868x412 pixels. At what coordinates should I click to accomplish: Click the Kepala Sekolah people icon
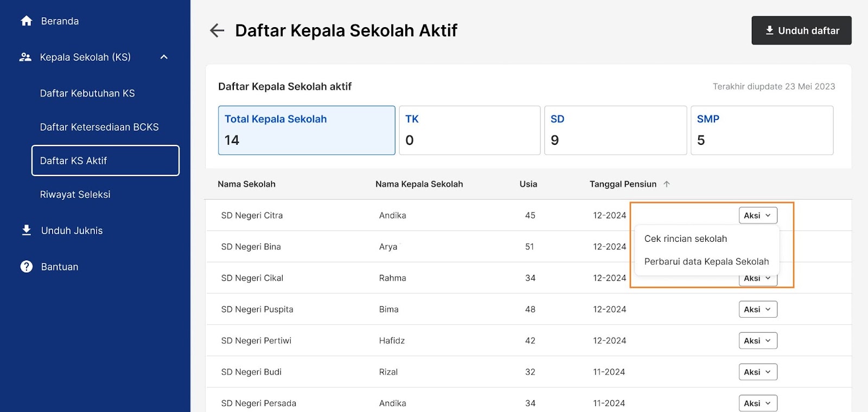[25, 57]
